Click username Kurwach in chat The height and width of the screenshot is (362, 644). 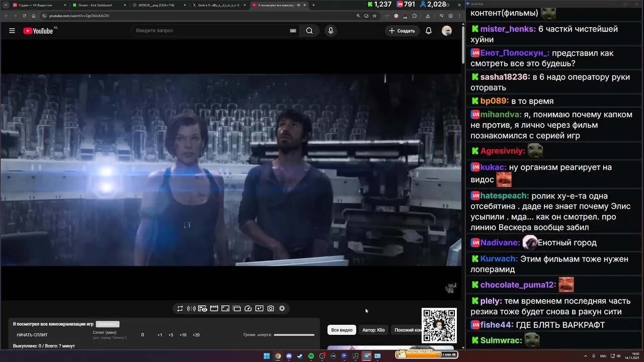pos(499,259)
